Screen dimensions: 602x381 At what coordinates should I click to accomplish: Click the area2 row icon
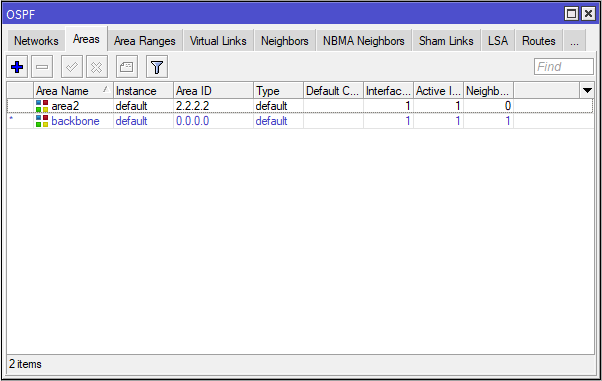42,106
